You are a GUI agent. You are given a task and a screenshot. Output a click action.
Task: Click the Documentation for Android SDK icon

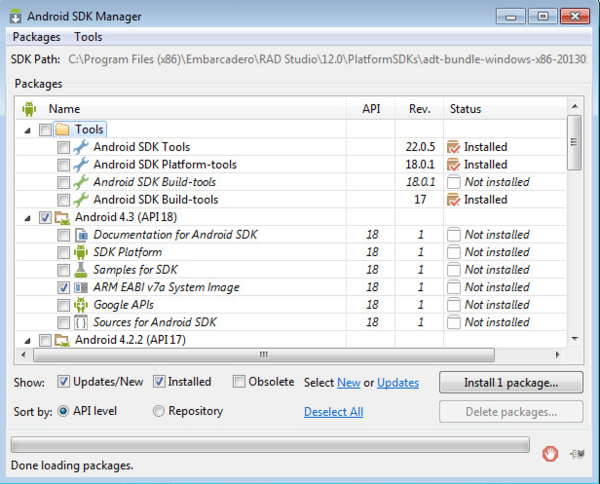[x=81, y=235]
